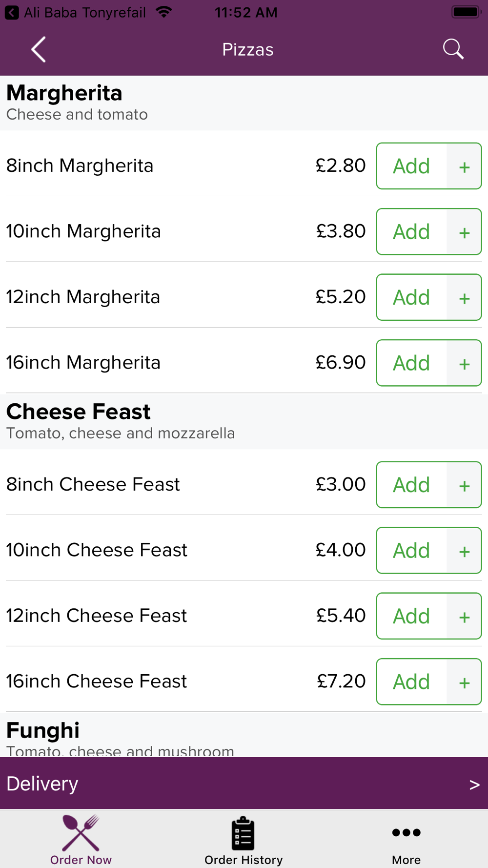Tap plus icon for 12inch Margherita

pos(464,298)
